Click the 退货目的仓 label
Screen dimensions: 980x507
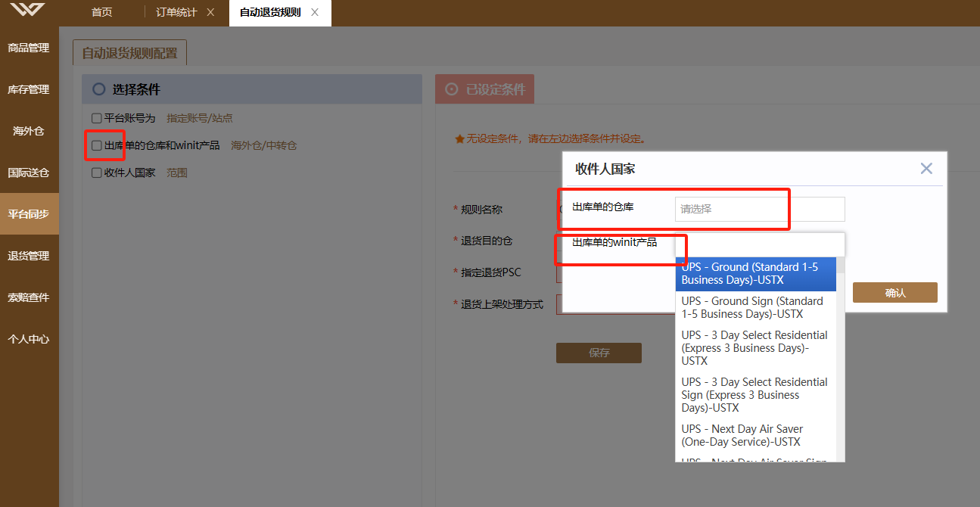(x=487, y=241)
